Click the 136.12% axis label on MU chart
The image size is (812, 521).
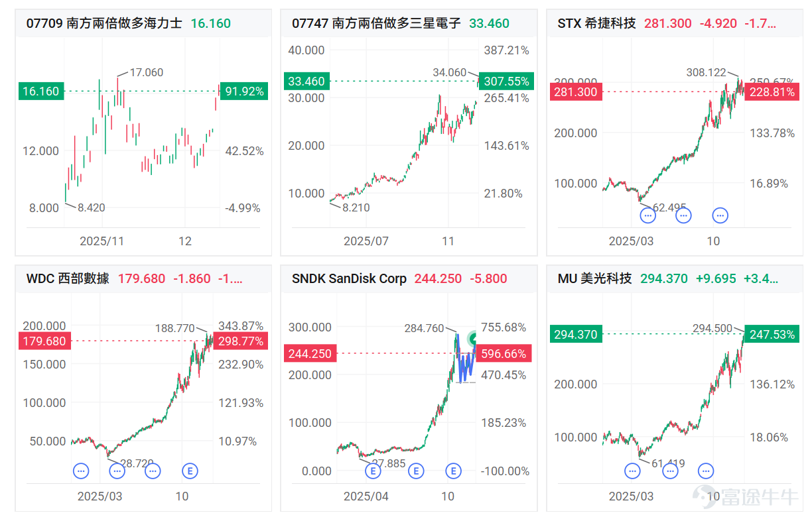point(773,384)
